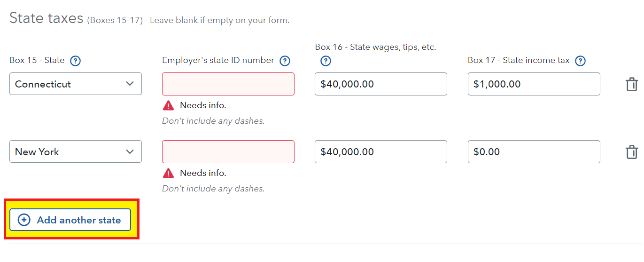644x262 pixels.
Task: Click the "State taxes" section heading
Action: click(x=46, y=18)
